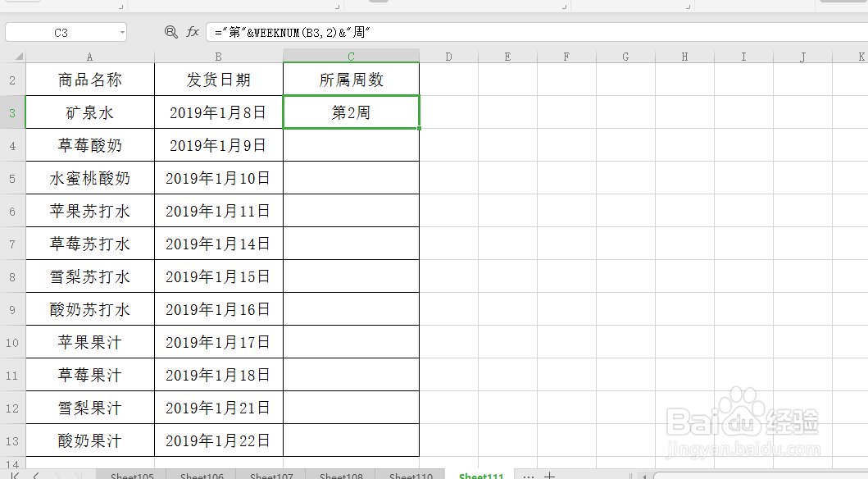Go to previous sheet with arrow
Image resolution: width=868 pixels, height=479 pixels.
36,476
